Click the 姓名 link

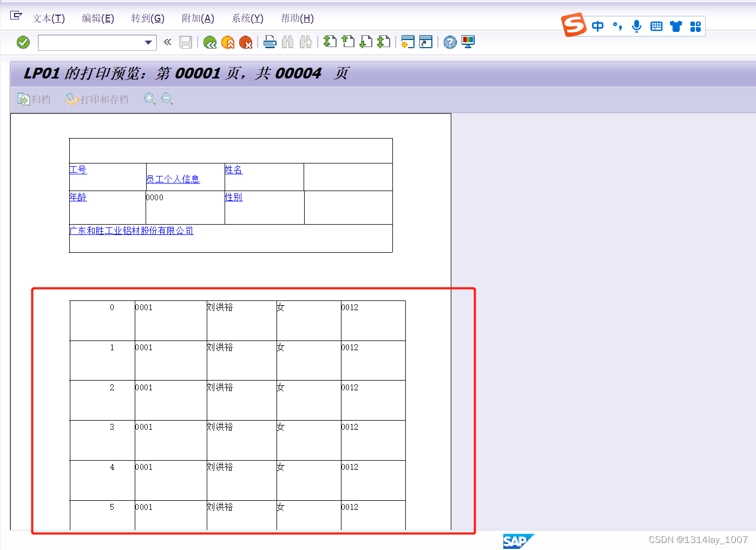[x=234, y=169]
